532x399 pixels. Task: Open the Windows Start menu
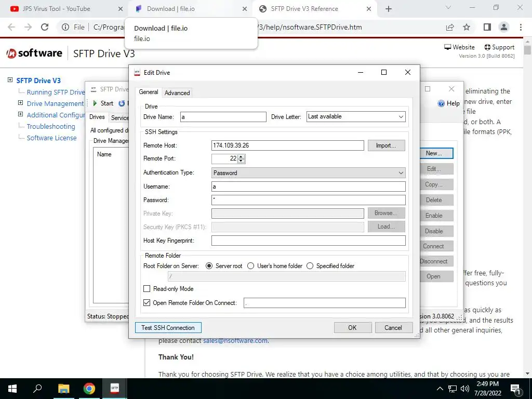(12, 389)
